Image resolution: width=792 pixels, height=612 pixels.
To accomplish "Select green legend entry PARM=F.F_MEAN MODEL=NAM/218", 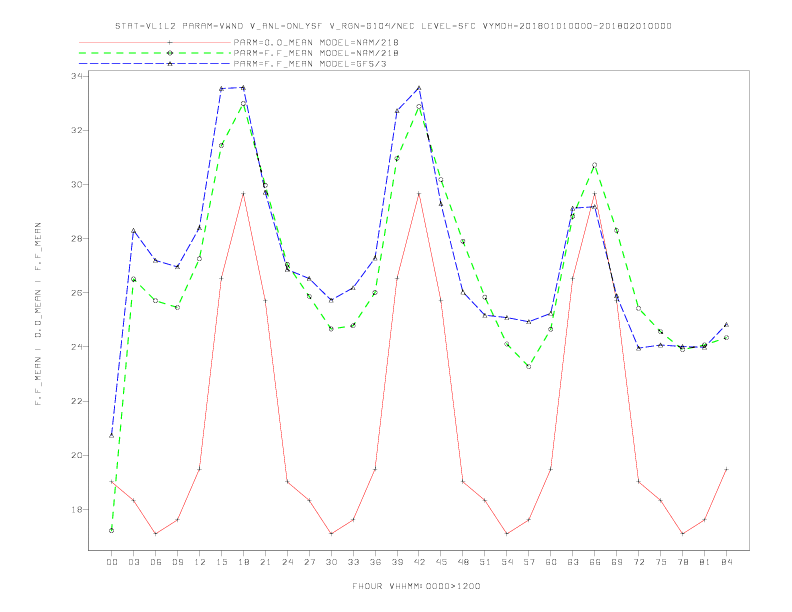I will coord(316,53).
